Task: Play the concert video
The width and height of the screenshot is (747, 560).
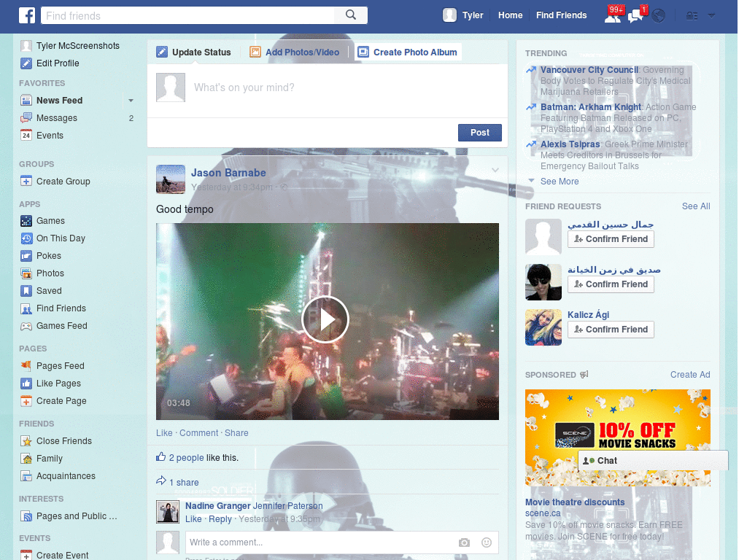Action: [x=325, y=319]
